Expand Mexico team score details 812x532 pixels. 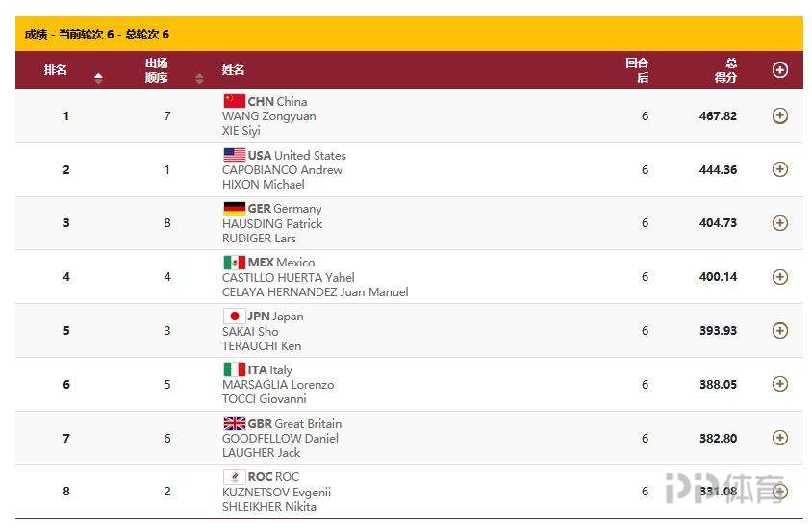[780, 277]
